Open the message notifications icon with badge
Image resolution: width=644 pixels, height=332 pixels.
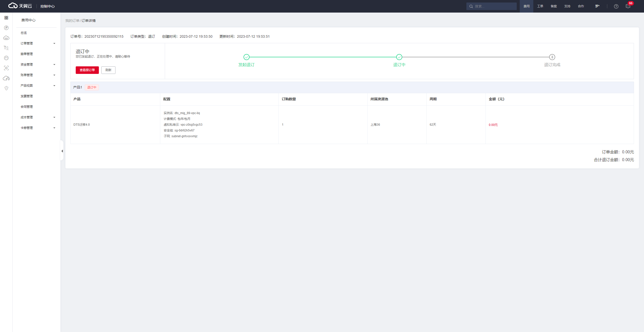(628, 6)
